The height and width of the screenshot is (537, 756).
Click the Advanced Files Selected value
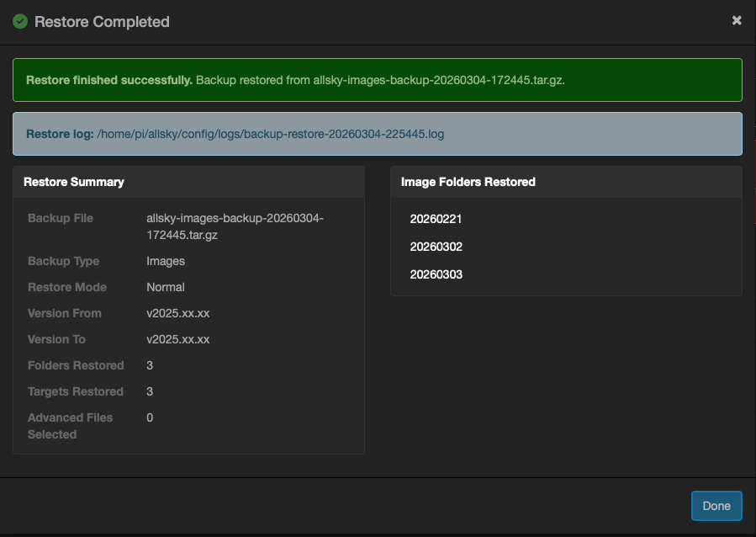[x=150, y=417]
